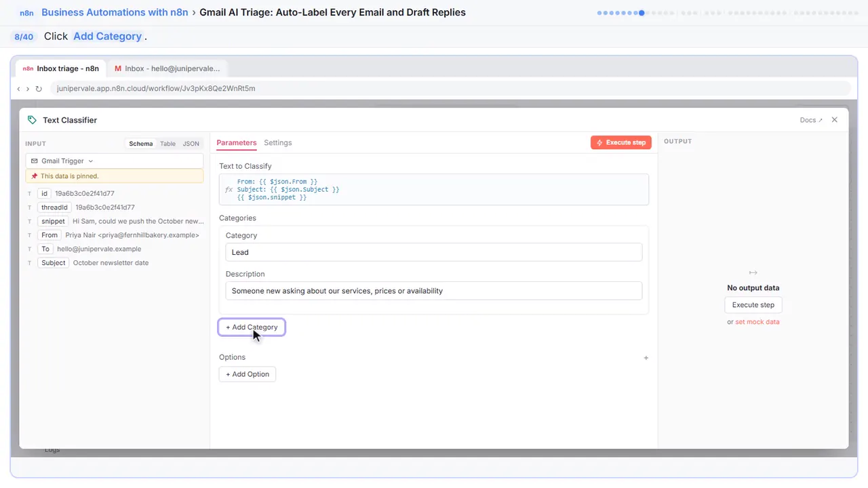Click the browser back arrow
Viewport: 868px width, 488px height.
pos(18,89)
